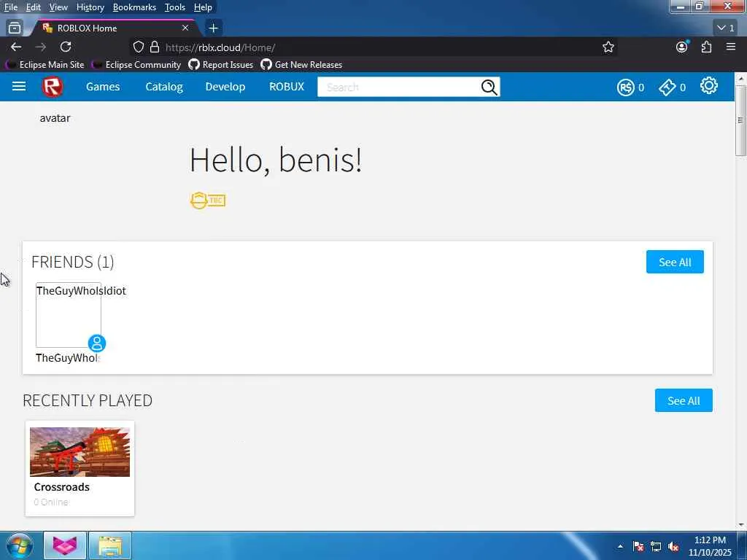Open the file explorer taskbar icon

tap(110, 545)
